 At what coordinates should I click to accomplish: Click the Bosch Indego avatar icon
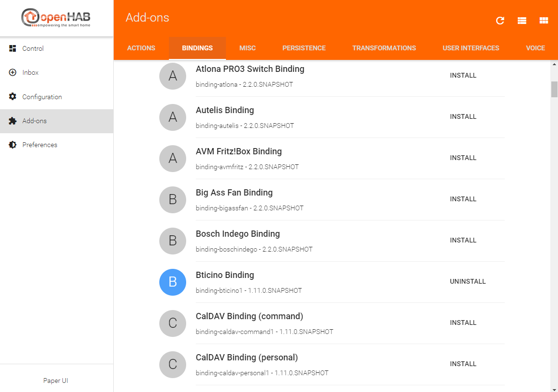coord(173,241)
